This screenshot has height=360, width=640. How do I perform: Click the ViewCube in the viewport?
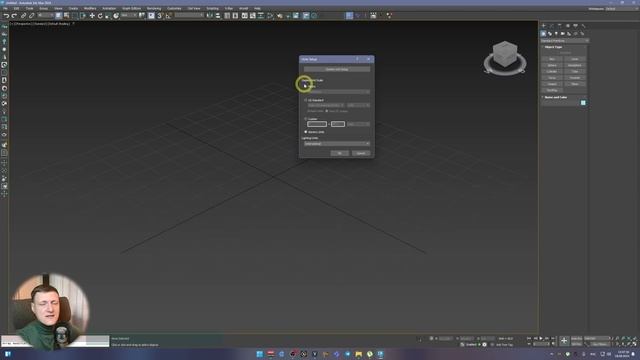point(505,54)
